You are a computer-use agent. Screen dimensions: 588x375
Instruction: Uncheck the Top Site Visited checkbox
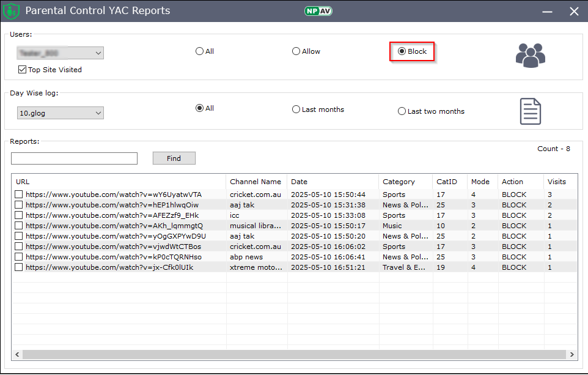[x=23, y=70]
